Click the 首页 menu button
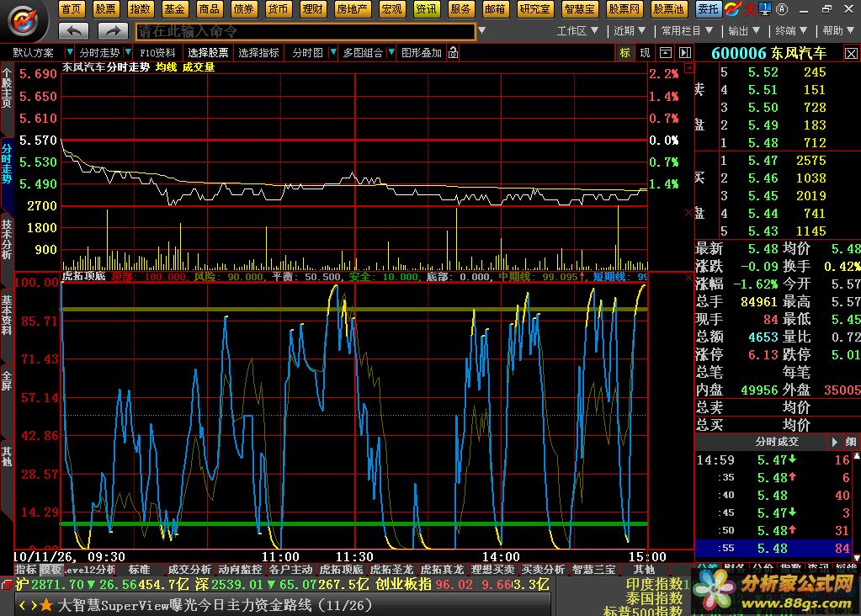Viewport: 861px width, 616px height. tap(71, 8)
